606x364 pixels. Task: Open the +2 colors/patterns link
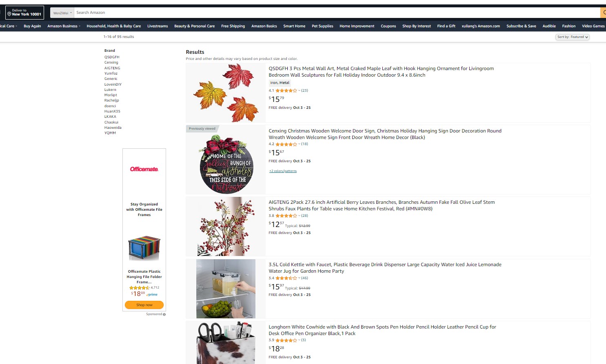pos(283,171)
